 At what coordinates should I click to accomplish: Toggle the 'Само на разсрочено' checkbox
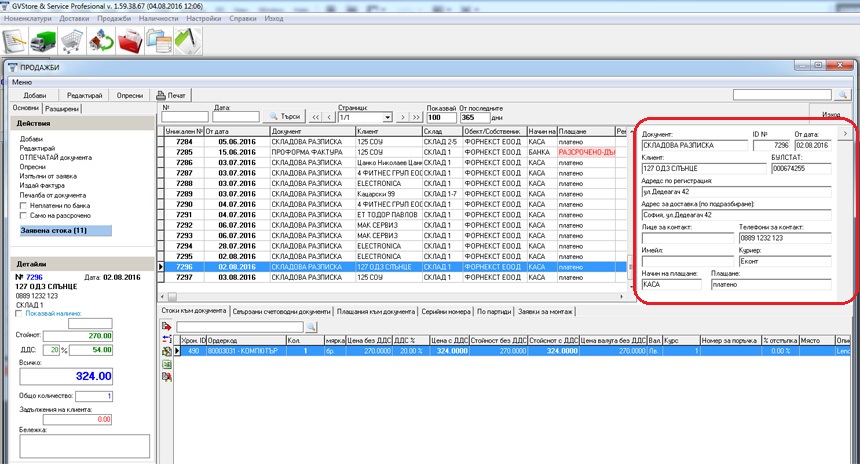pos(23,216)
